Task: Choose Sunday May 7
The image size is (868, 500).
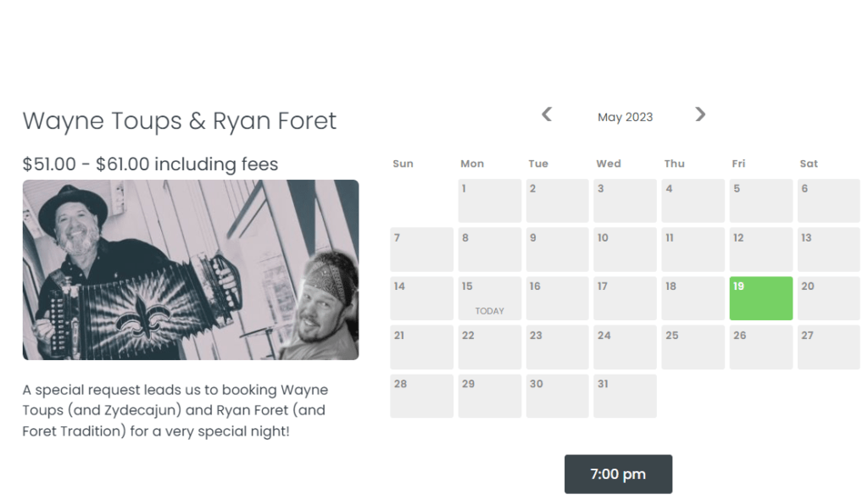Action: click(421, 249)
